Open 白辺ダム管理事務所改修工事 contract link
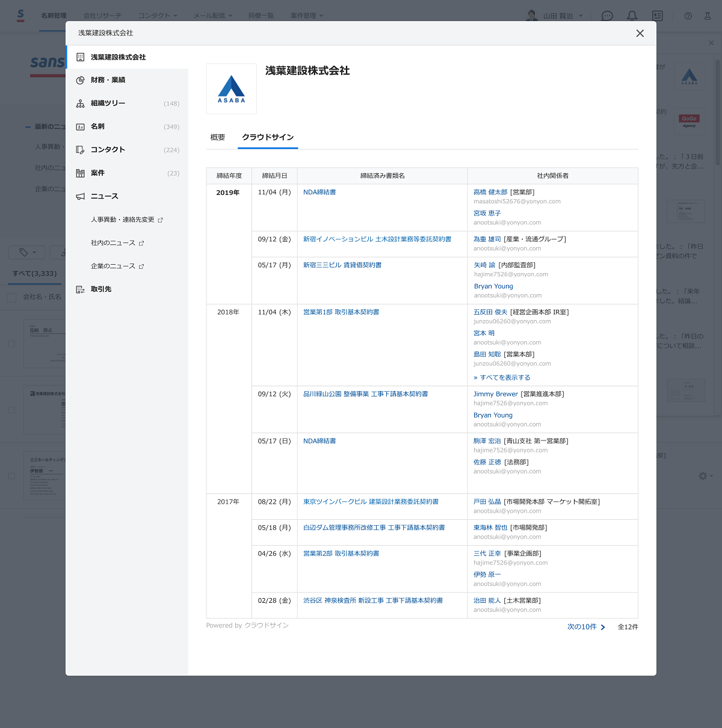Screen dimensions: 722x728 pyautogui.click(x=374, y=528)
